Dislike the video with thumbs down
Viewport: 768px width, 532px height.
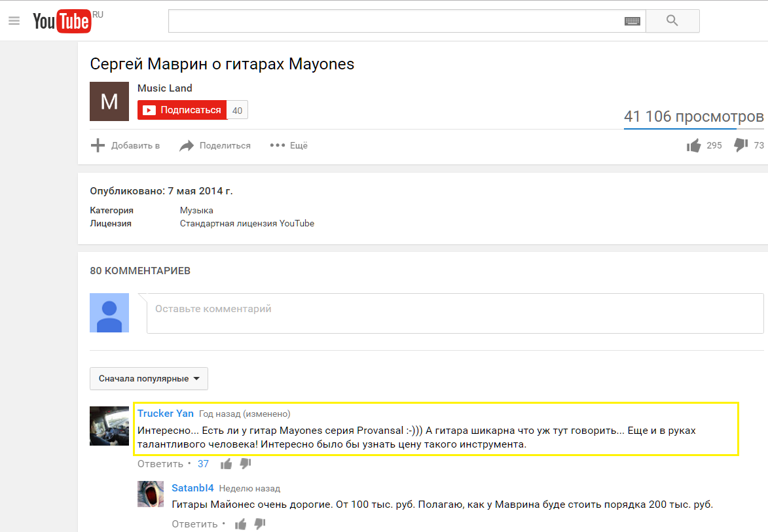(x=741, y=145)
